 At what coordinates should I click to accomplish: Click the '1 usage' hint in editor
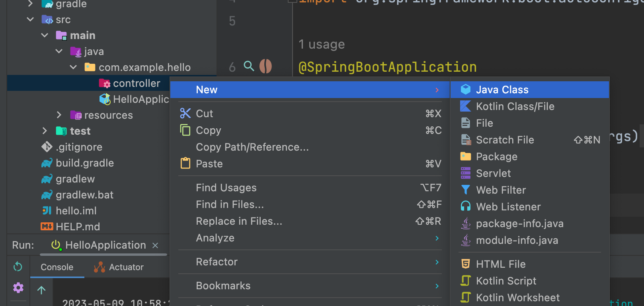pyautogui.click(x=322, y=44)
